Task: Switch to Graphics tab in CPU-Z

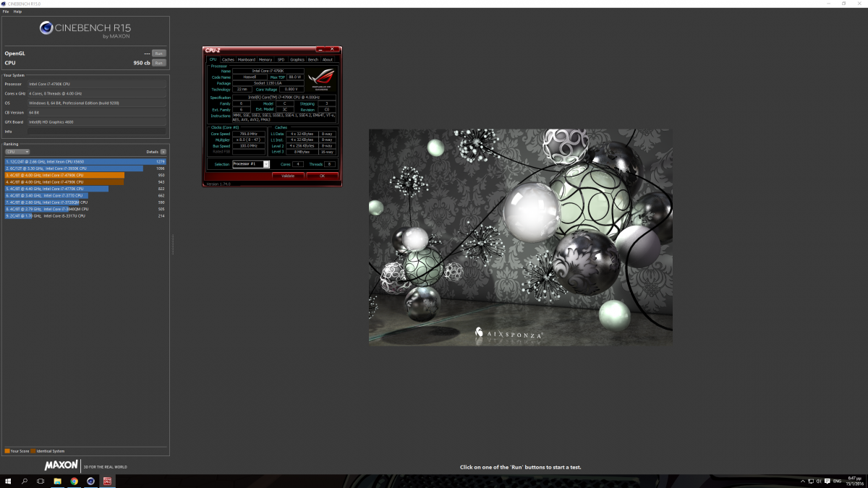Action: tap(297, 59)
